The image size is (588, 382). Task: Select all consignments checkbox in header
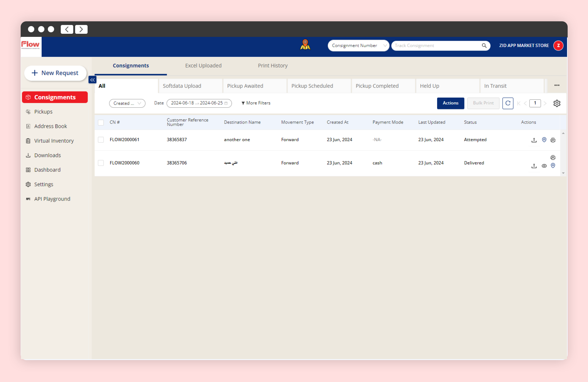(x=101, y=122)
